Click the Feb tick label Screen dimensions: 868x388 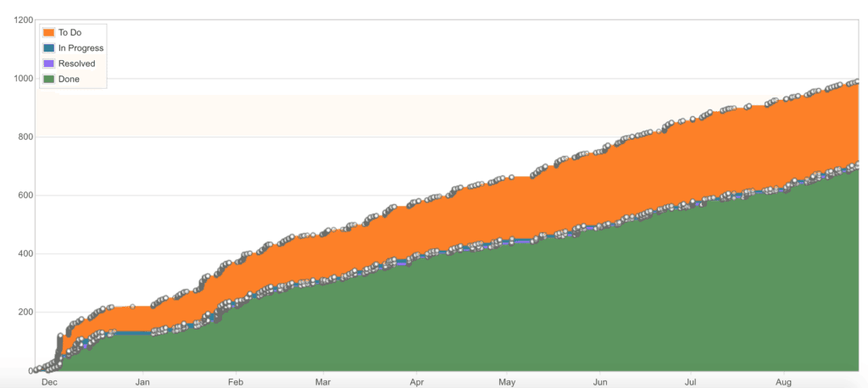[236, 382]
